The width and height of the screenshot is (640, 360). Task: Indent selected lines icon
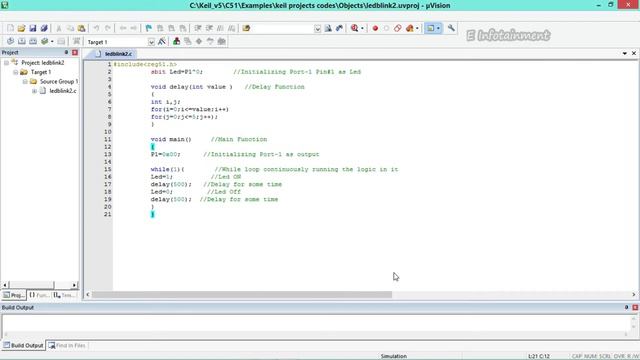[198, 28]
